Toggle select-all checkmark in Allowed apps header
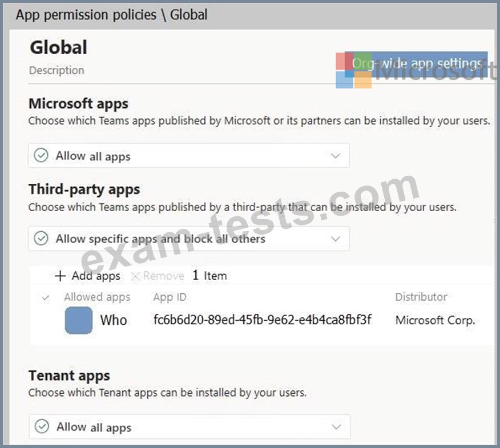Viewport: 500px width, 448px height. (x=46, y=298)
